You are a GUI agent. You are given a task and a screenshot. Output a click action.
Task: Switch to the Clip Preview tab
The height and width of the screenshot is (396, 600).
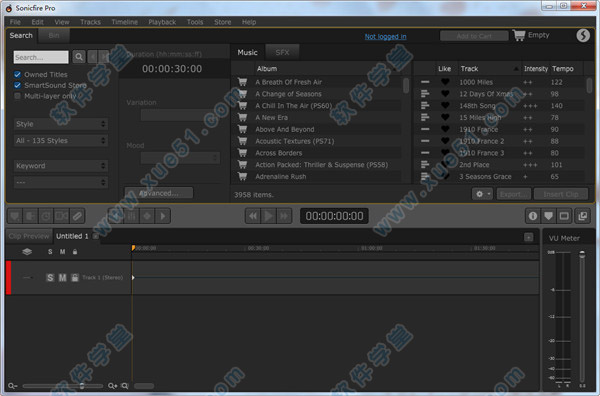pyautogui.click(x=29, y=236)
